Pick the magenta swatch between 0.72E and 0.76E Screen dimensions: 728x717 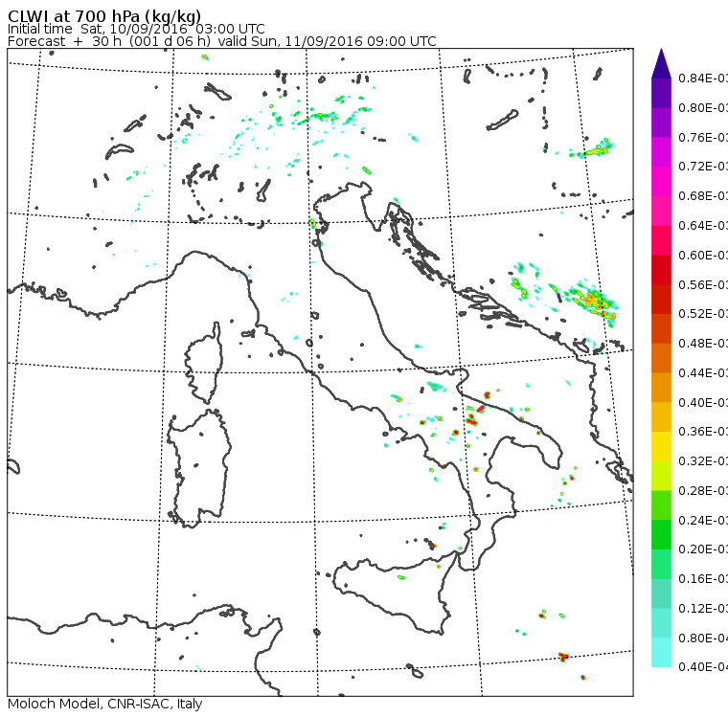[x=661, y=152]
